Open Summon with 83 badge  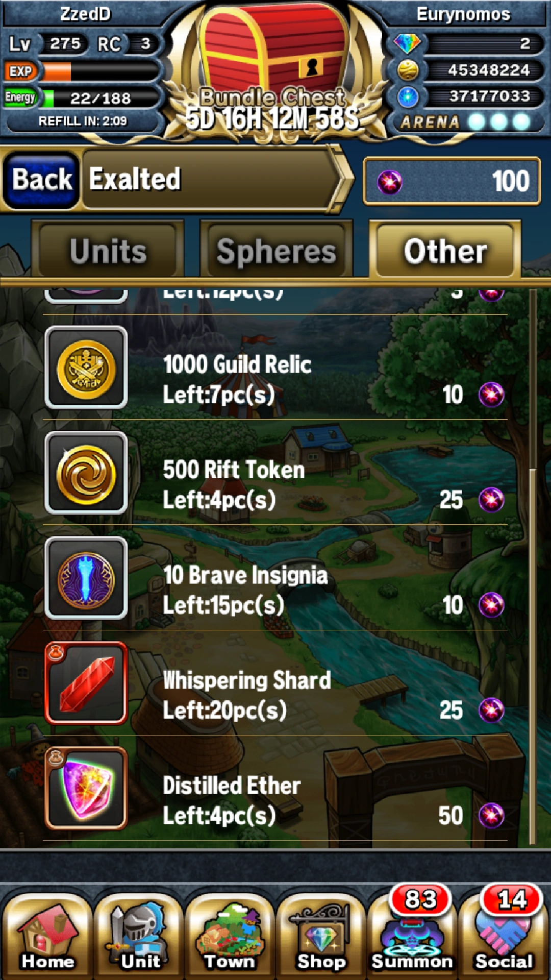(412, 934)
